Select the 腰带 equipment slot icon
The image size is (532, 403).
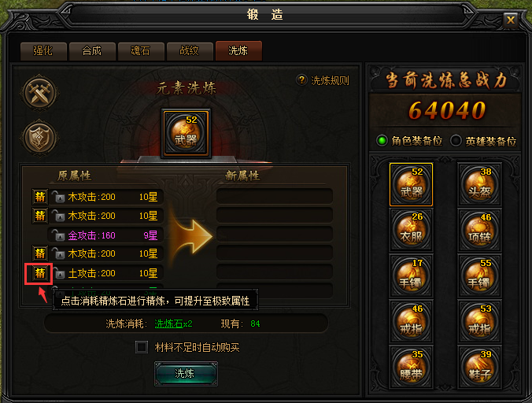[x=411, y=368]
